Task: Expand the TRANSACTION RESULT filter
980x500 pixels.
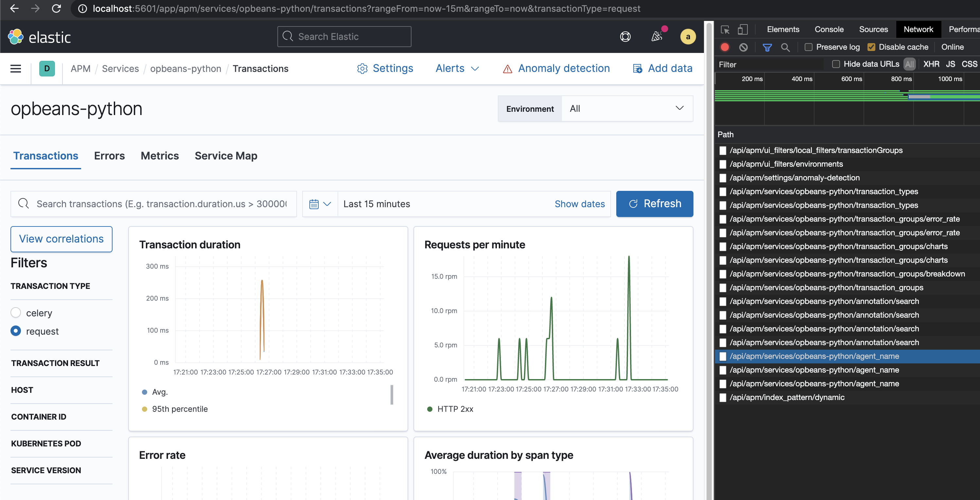Action: click(55, 363)
